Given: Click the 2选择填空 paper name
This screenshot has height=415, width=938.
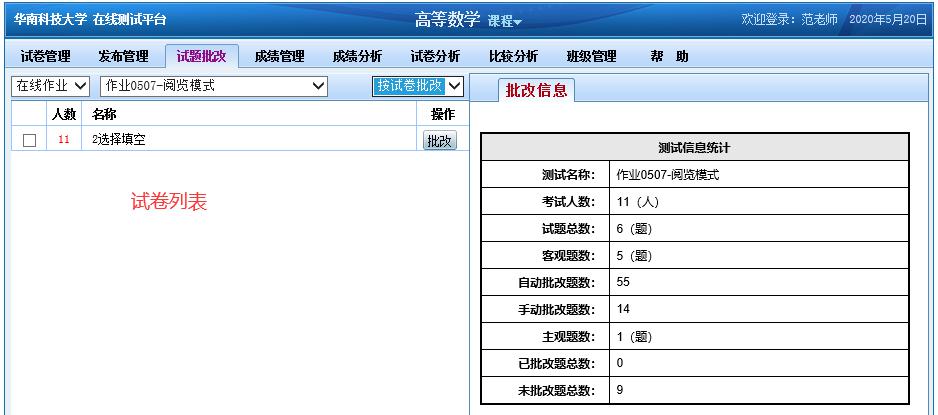Looking at the screenshot, I should 118,141.
